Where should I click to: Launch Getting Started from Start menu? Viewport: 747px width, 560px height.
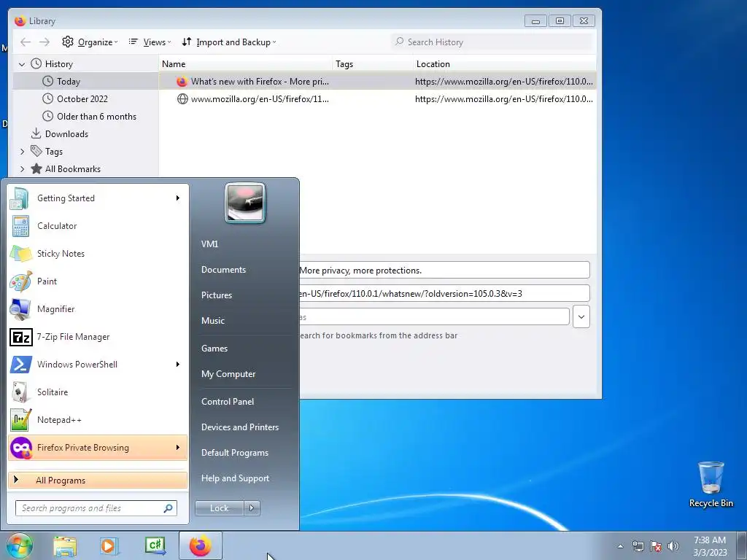[x=98, y=198]
